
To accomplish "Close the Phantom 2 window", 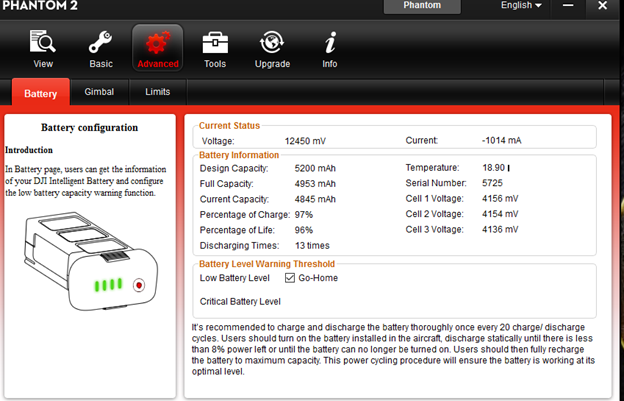I will coord(603,6).
